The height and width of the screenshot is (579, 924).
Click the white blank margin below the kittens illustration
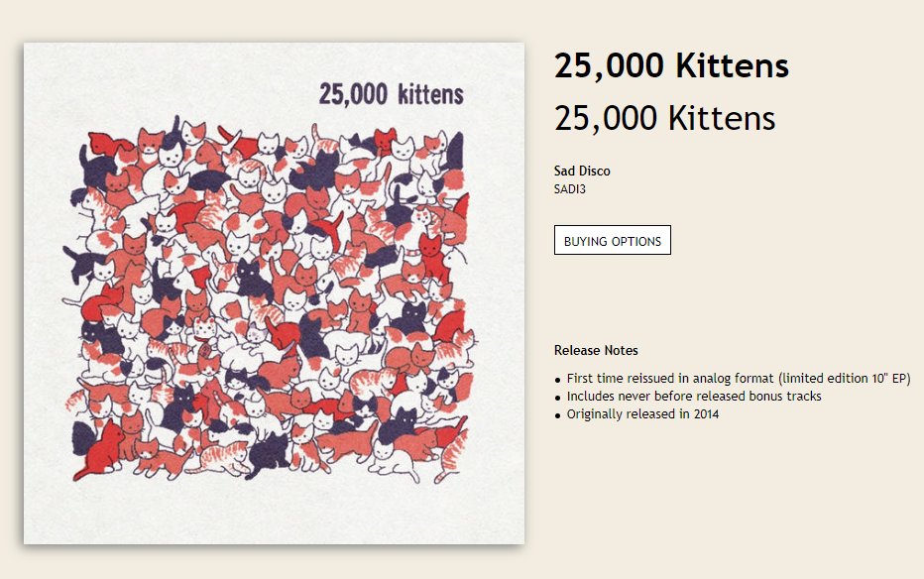[274, 514]
